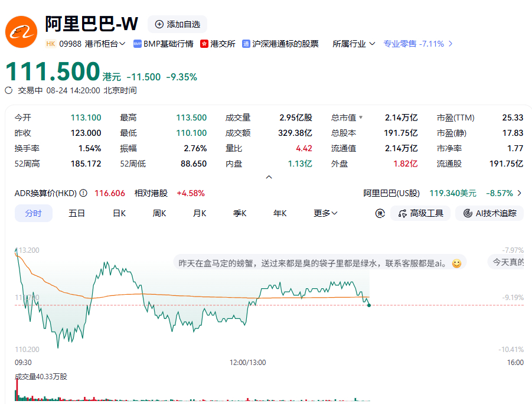Viewport: 532px width, 404px height.
Task: Switch to the 季K chart tab
Action: pyautogui.click(x=240, y=213)
